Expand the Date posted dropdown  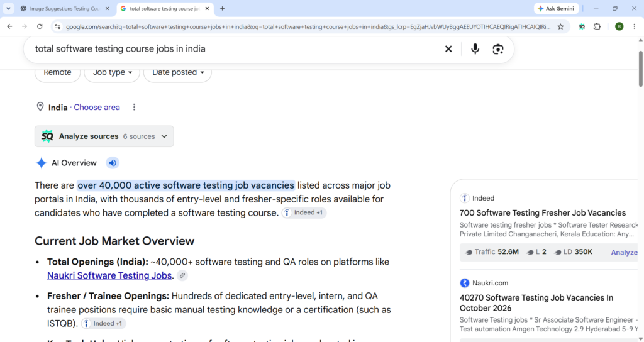[177, 73]
